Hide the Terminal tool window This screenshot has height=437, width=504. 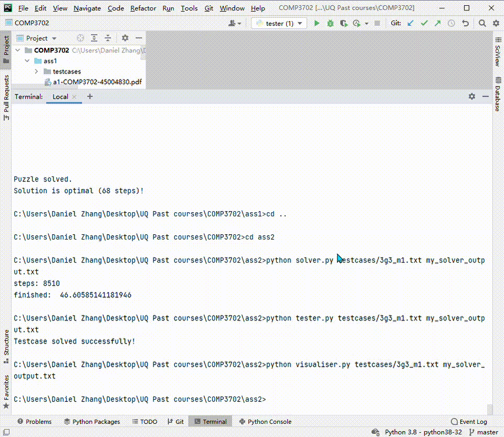(x=485, y=97)
